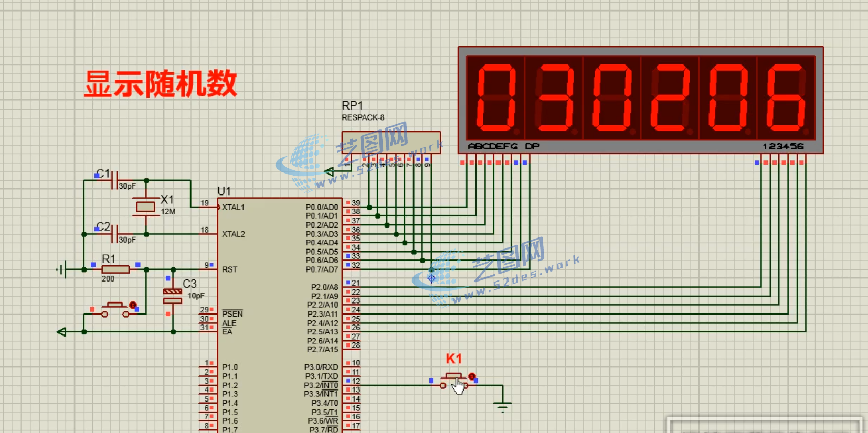Click the reset push button below R1
Screen dimensions: 868x433
click(115, 309)
